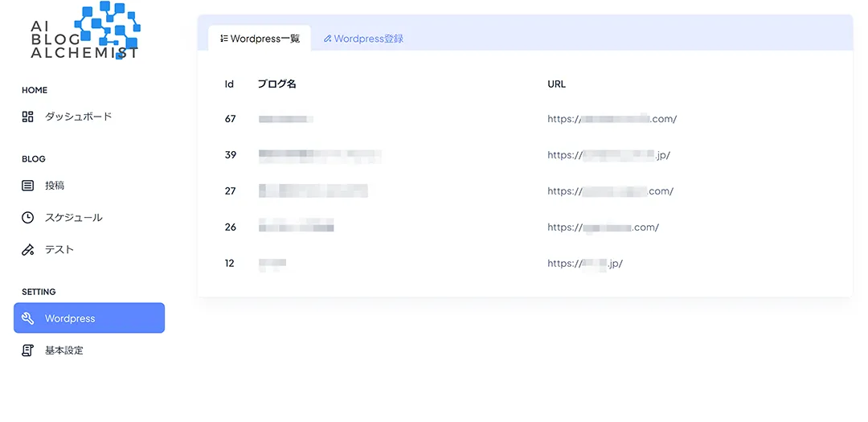Switch to the Wordpress登録 tab
This screenshot has height=422, width=868.
(x=363, y=39)
